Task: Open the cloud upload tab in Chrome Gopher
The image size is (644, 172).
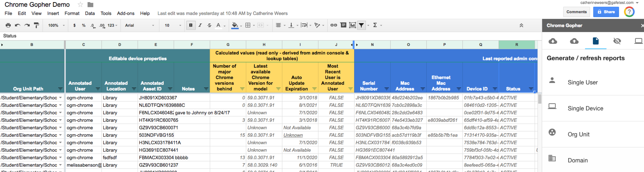Action: coord(574,41)
